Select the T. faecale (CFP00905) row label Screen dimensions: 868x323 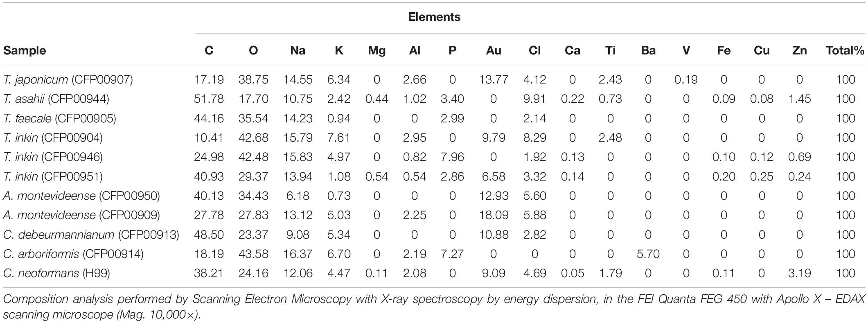pos(59,118)
